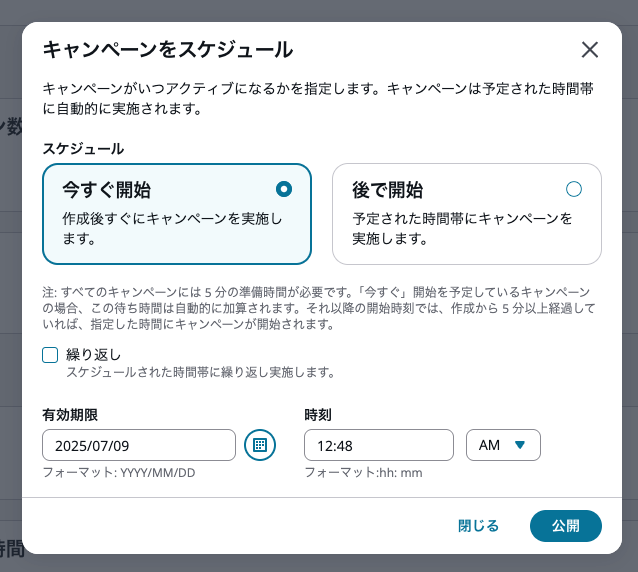Click the キャンペーンをスケジュール dialog title
The height and width of the screenshot is (572, 638).
tap(168, 50)
